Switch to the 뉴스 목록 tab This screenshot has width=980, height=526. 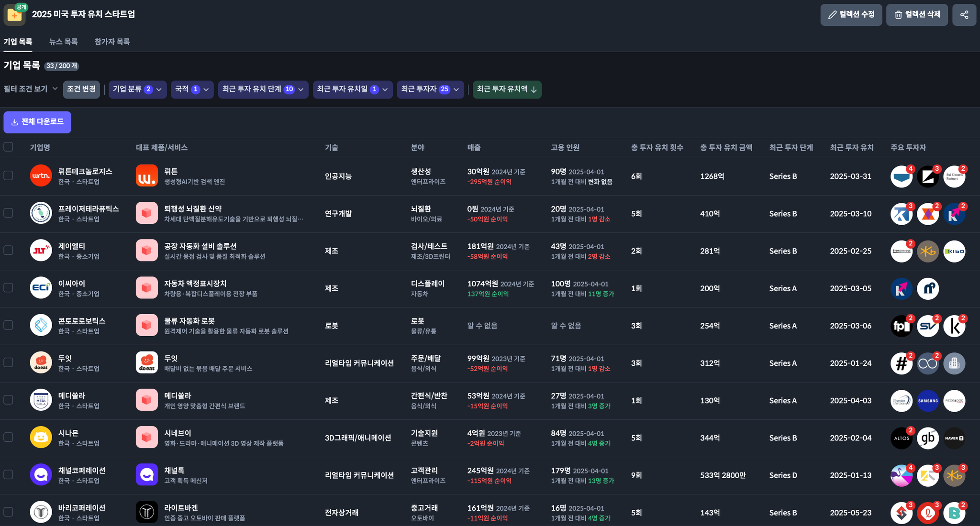point(63,42)
